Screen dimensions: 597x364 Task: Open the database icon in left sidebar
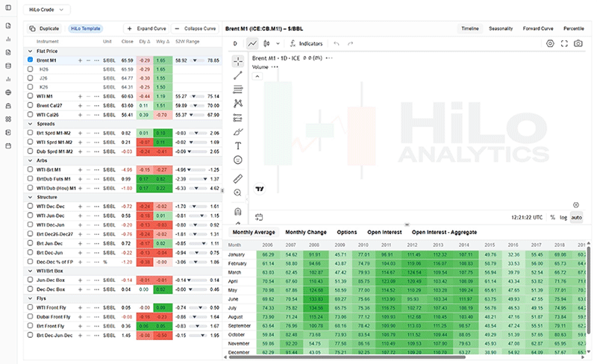(x=8, y=66)
